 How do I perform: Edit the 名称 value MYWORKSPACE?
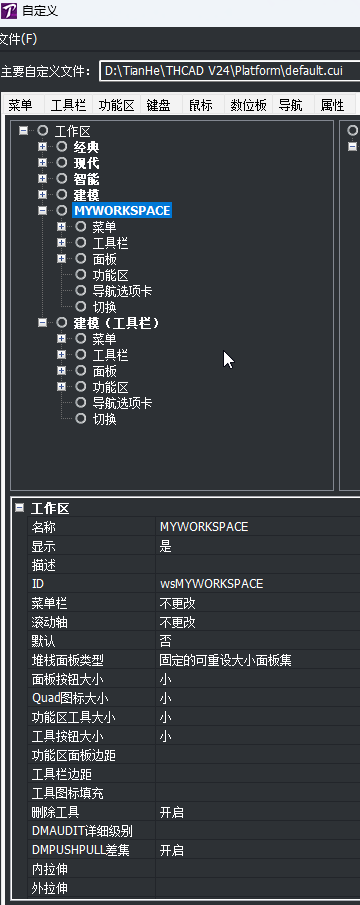[x=204, y=527]
